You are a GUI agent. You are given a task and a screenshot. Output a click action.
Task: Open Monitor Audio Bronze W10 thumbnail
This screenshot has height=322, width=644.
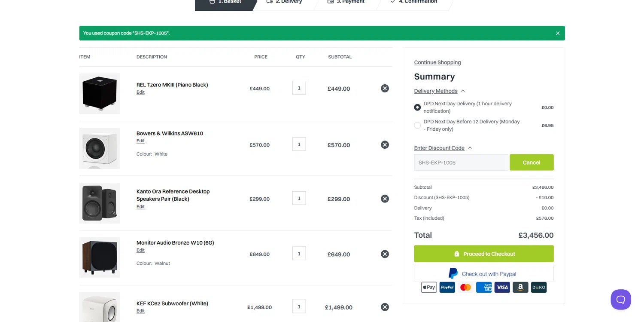click(x=100, y=258)
